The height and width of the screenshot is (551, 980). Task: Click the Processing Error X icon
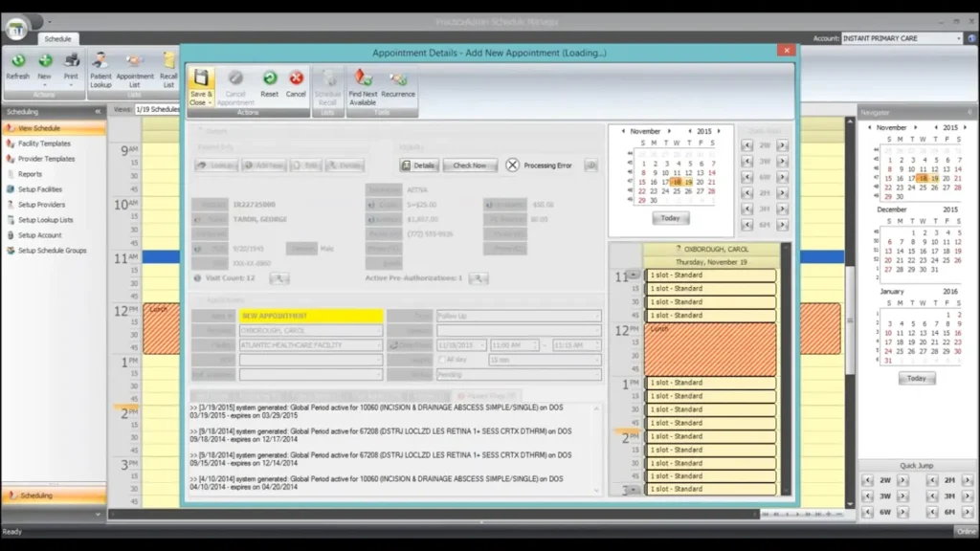[513, 165]
